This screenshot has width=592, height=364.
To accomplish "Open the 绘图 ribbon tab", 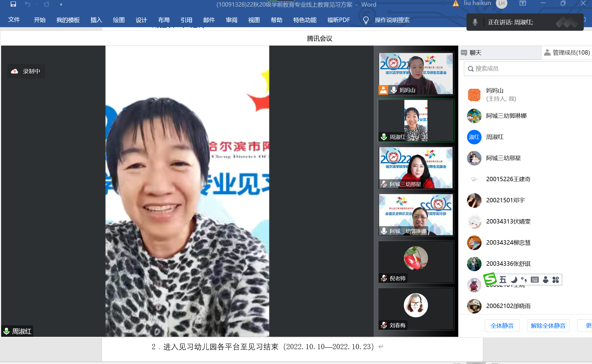I will (119, 20).
